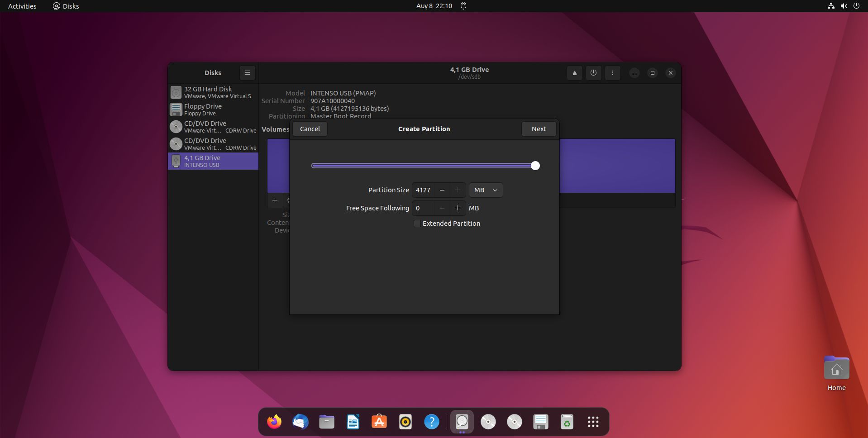The image size is (868, 438).
Task: Increase Free Space Following with plus
Action: (x=458, y=208)
